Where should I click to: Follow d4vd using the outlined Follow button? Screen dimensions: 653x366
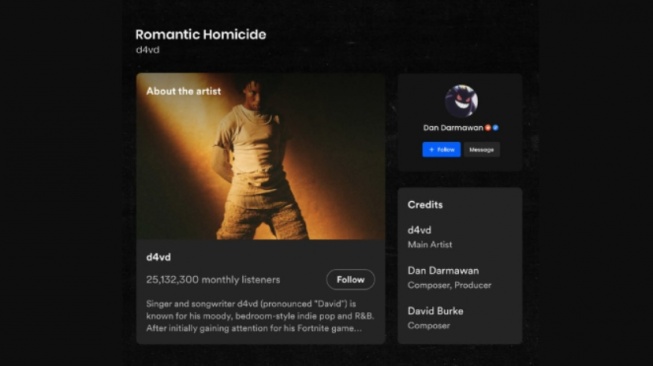coord(350,280)
